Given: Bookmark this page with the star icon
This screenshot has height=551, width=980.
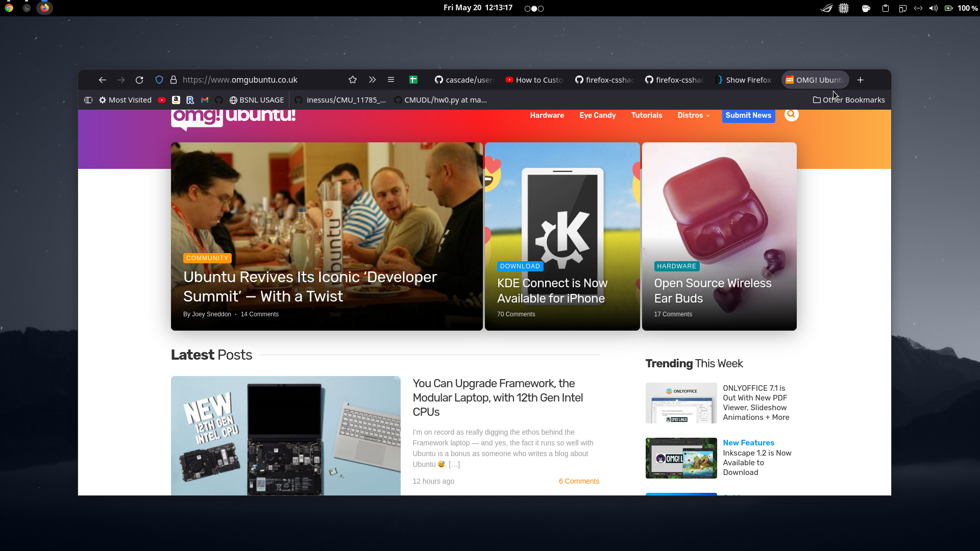Looking at the screenshot, I should tap(353, 80).
